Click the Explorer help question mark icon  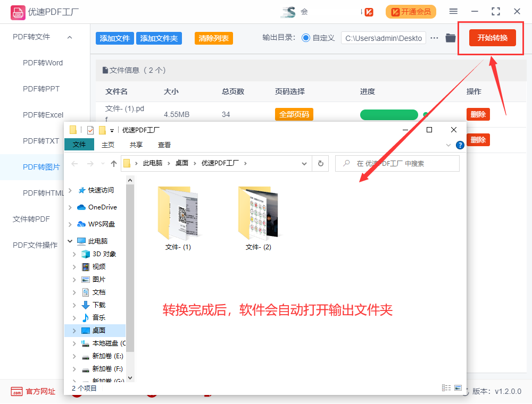click(x=460, y=146)
